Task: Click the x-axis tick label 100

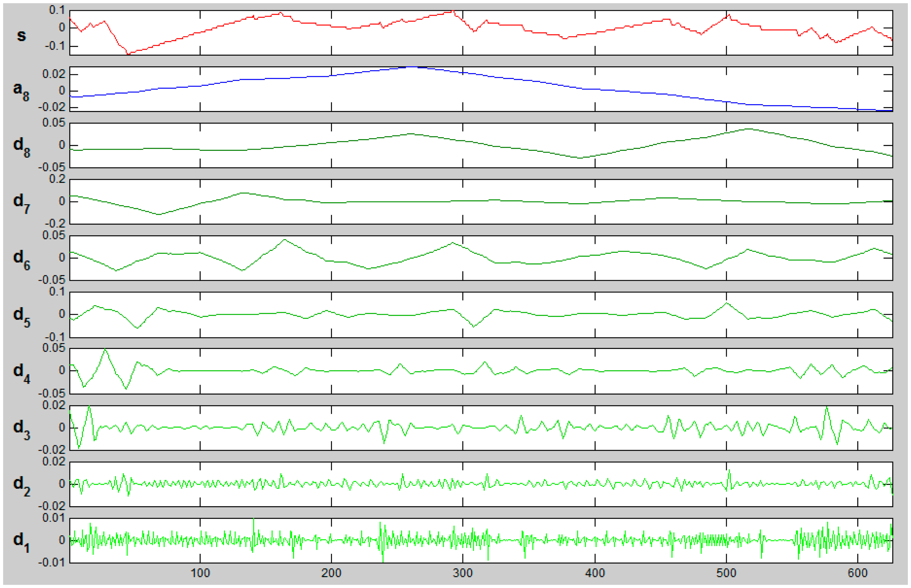Action: pyautogui.click(x=200, y=573)
